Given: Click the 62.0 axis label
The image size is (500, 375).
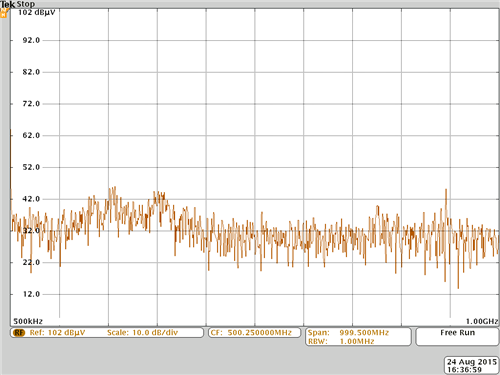Looking at the screenshot, I should click(31, 135).
